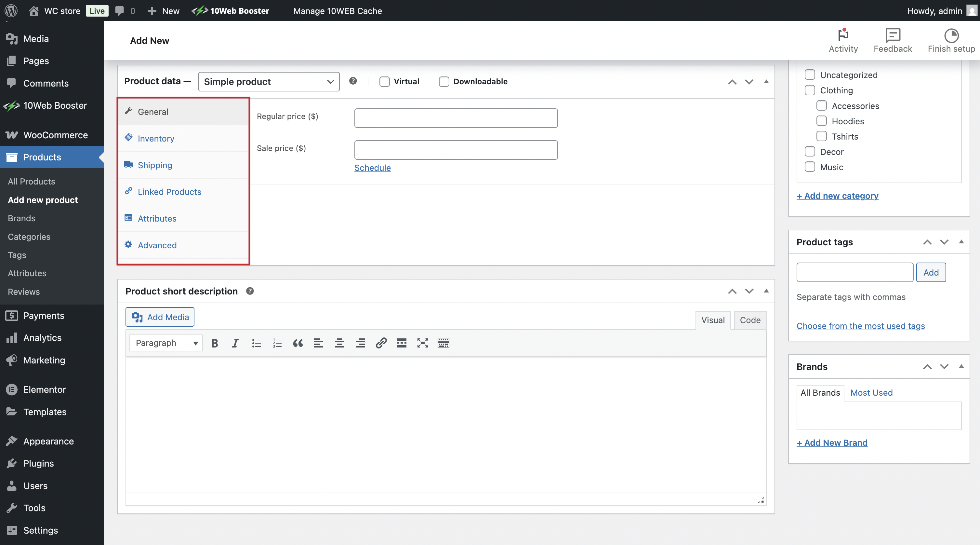980x545 pixels.
Task: Click the Add Media button
Action: point(160,317)
